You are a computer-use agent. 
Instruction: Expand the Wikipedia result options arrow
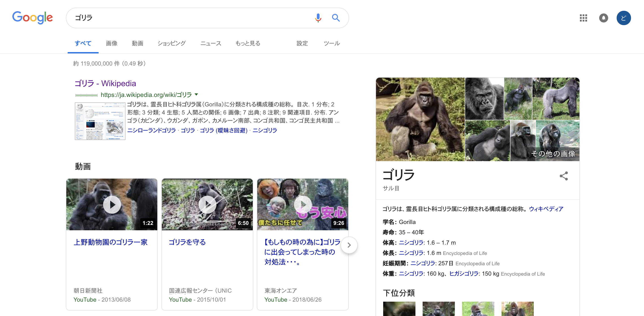[x=197, y=94]
